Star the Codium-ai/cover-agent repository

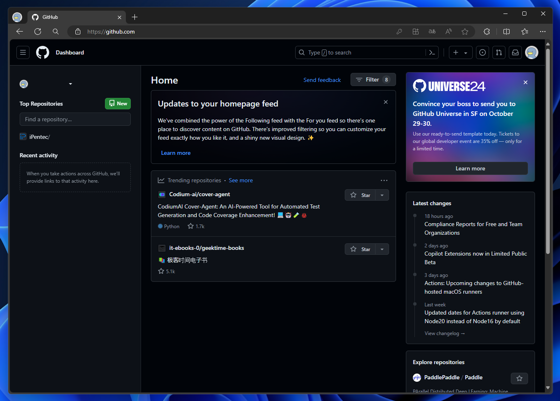point(360,195)
